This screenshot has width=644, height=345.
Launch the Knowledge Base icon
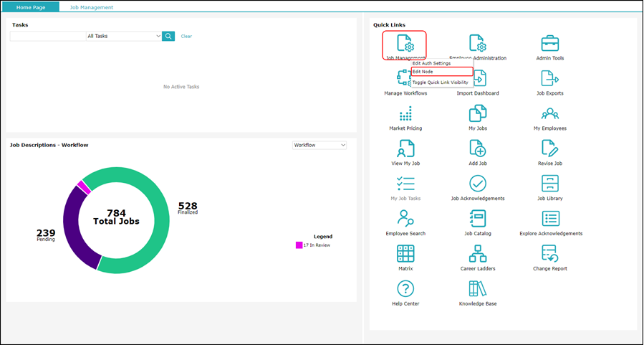click(x=477, y=288)
